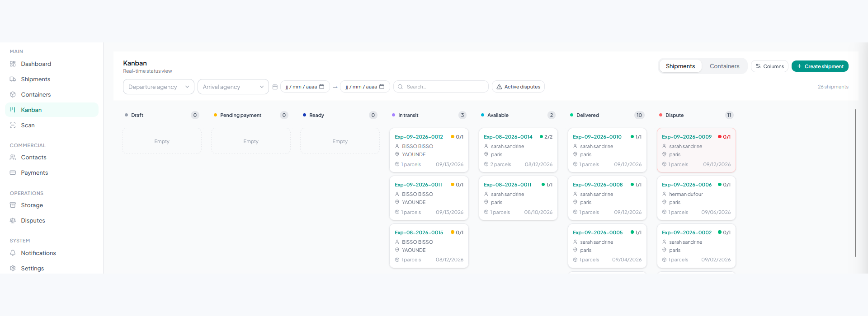Open Disputes sidebar menu
This screenshot has height=316, width=868.
(x=52, y=220)
